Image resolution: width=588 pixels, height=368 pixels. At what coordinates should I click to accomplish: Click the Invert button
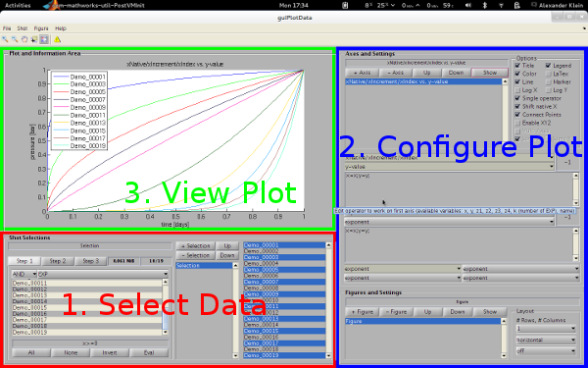pos(110,352)
